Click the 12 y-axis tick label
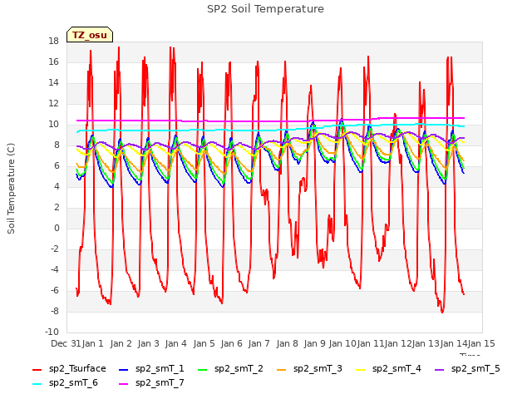The width and height of the screenshot is (532, 399). tap(53, 103)
